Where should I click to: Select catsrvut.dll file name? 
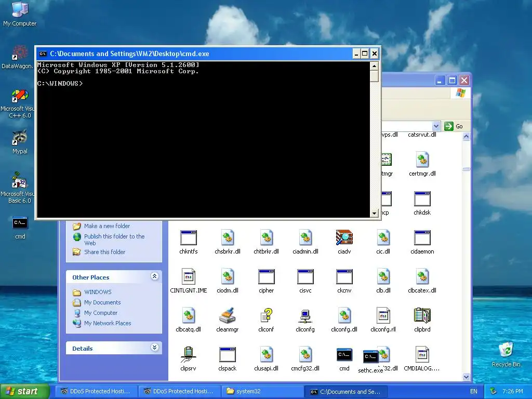click(422, 135)
